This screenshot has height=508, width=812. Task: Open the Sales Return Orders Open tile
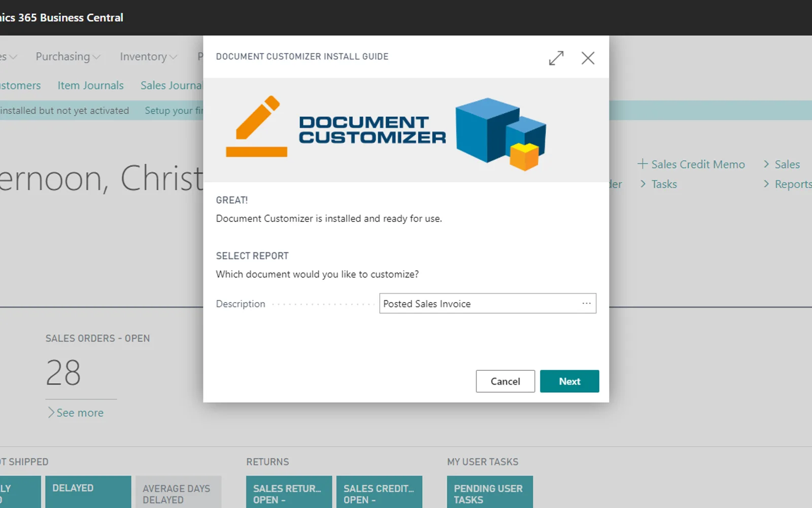(289, 492)
